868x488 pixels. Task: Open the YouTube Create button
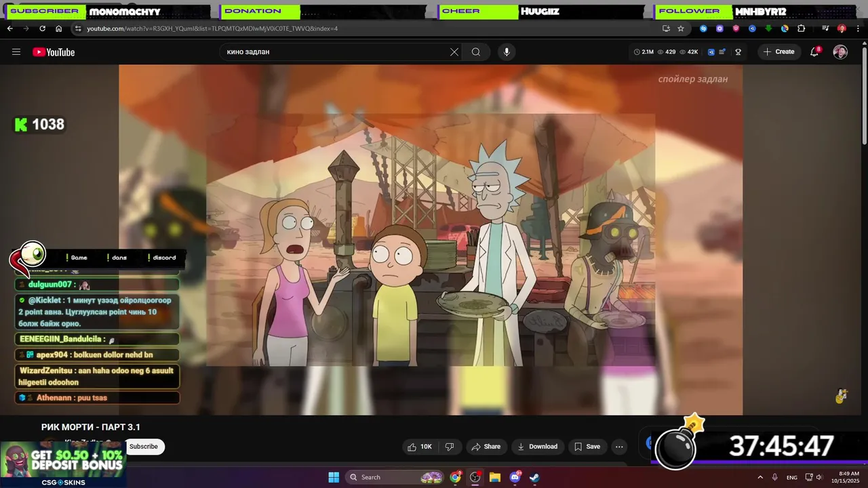[x=778, y=52]
